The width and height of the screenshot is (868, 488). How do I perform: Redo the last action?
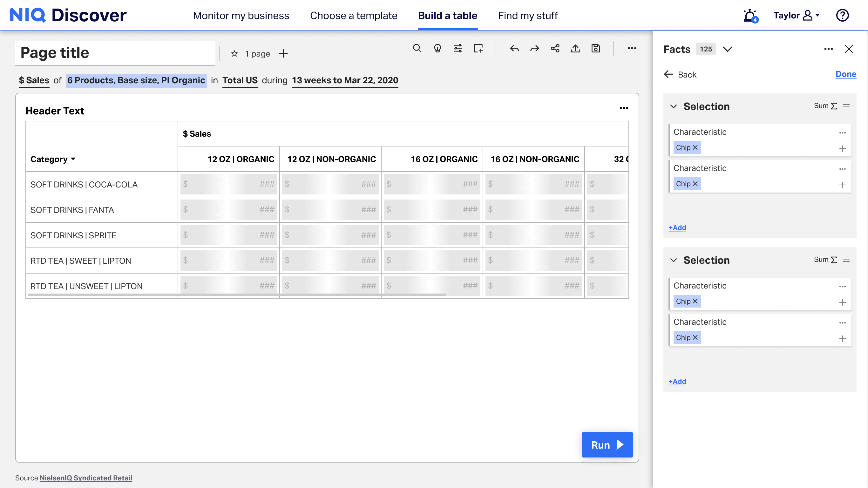coord(534,49)
